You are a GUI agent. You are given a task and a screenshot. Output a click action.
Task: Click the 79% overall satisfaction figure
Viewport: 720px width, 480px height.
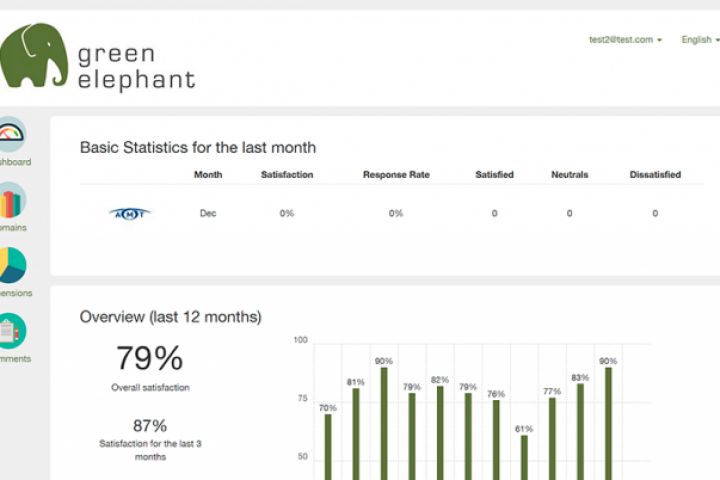point(149,358)
